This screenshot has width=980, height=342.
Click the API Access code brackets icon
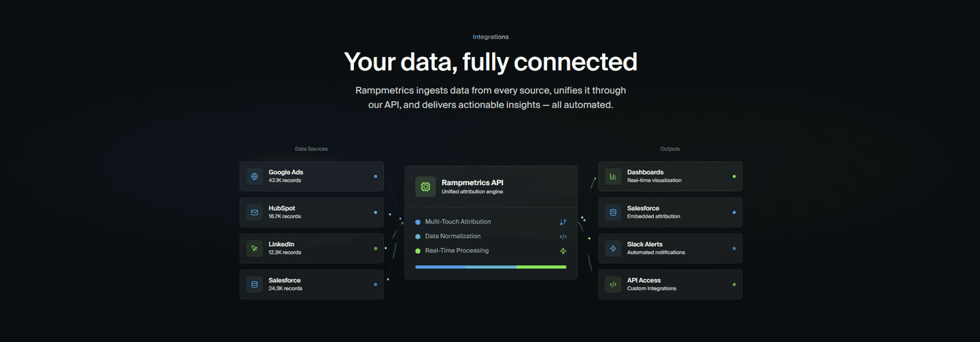[x=613, y=284]
